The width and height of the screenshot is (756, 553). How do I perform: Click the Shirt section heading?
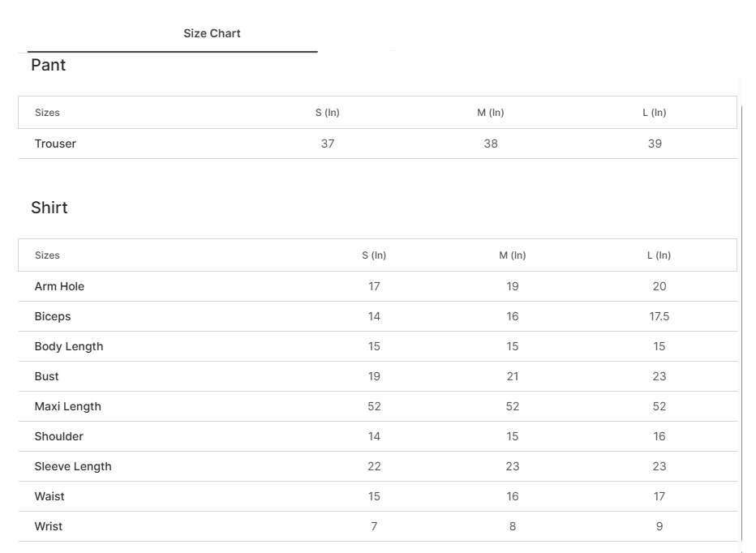click(49, 208)
